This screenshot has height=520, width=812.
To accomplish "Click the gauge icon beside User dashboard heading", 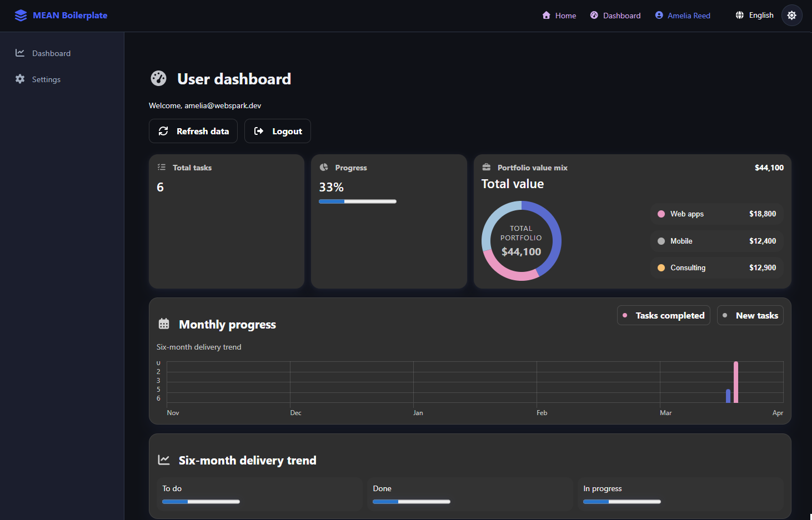I will pos(158,78).
